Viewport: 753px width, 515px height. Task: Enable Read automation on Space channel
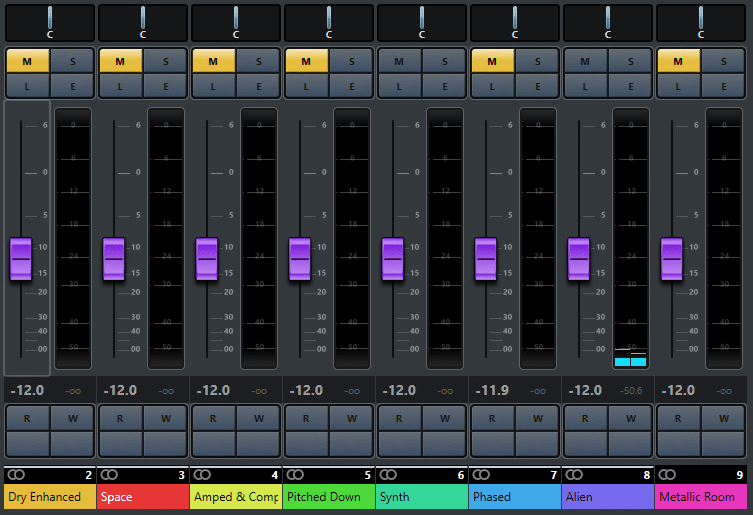pos(121,418)
